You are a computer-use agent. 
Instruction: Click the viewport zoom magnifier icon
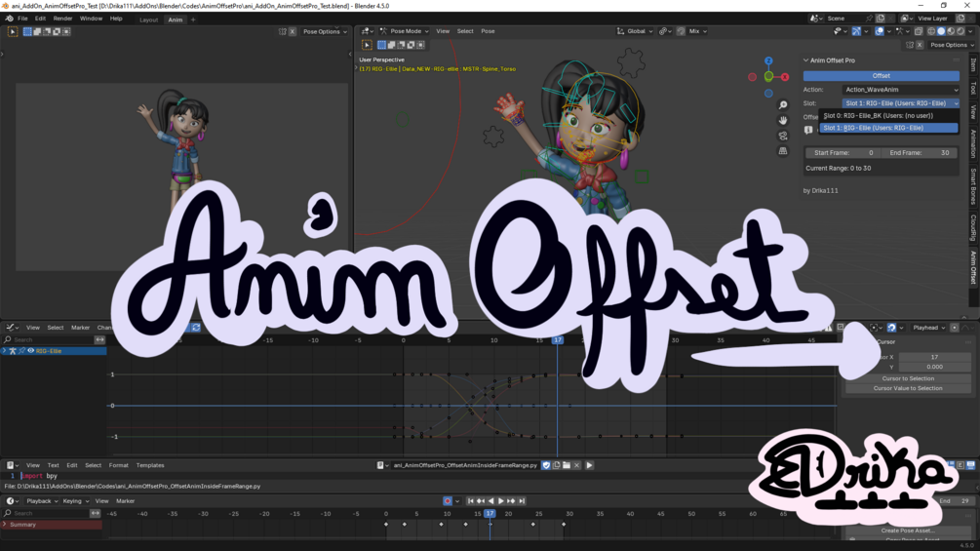click(x=782, y=105)
